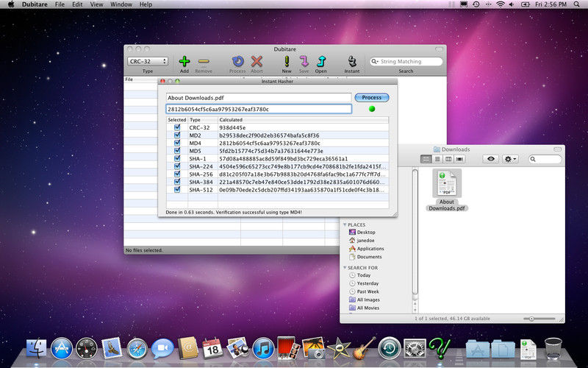Click the hash value input field
Image resolution: width=588 pixels, height=368 pixels.
point(259,109)
